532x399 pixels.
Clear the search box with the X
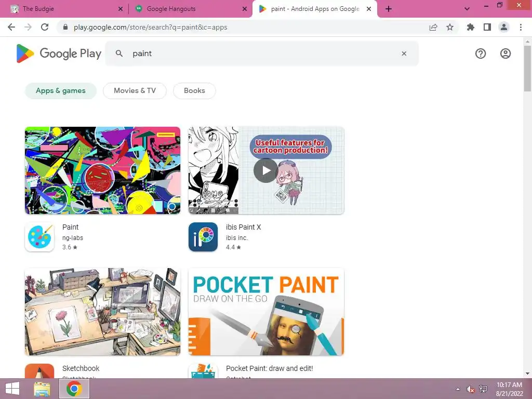[x=404, y=54]
